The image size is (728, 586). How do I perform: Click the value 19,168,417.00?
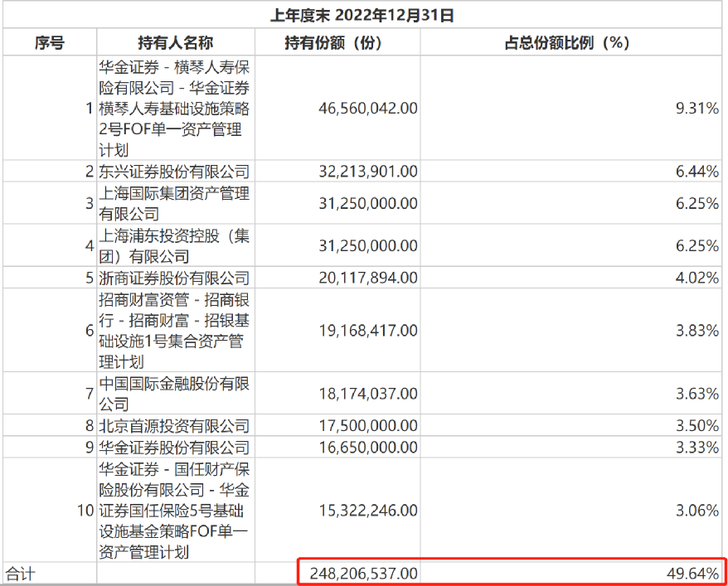click(367, 331)
